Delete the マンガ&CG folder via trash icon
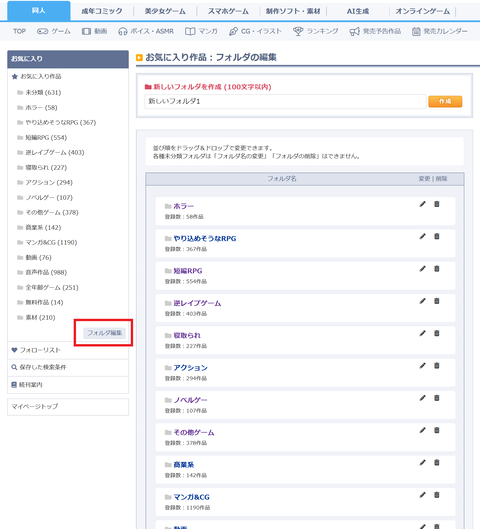Image resolution: width=480 pixels, height=529 pixels. click(x=436, y=495)
